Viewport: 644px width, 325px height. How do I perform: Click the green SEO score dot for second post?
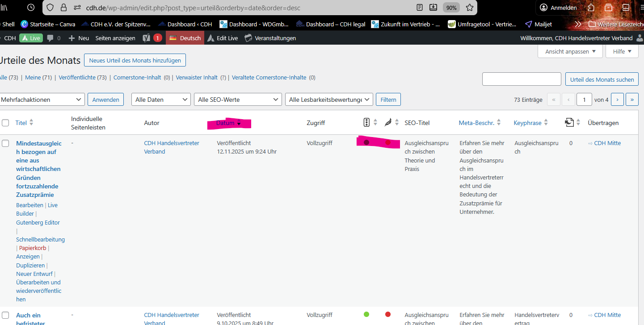pyautogui.click(x=366, y=314)
